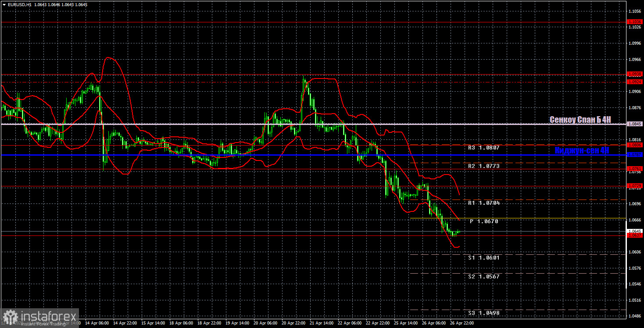Select the Сенкоу Спан Б 4Н label
Screen dimensions: 644x328
click(x=580, y=120)
